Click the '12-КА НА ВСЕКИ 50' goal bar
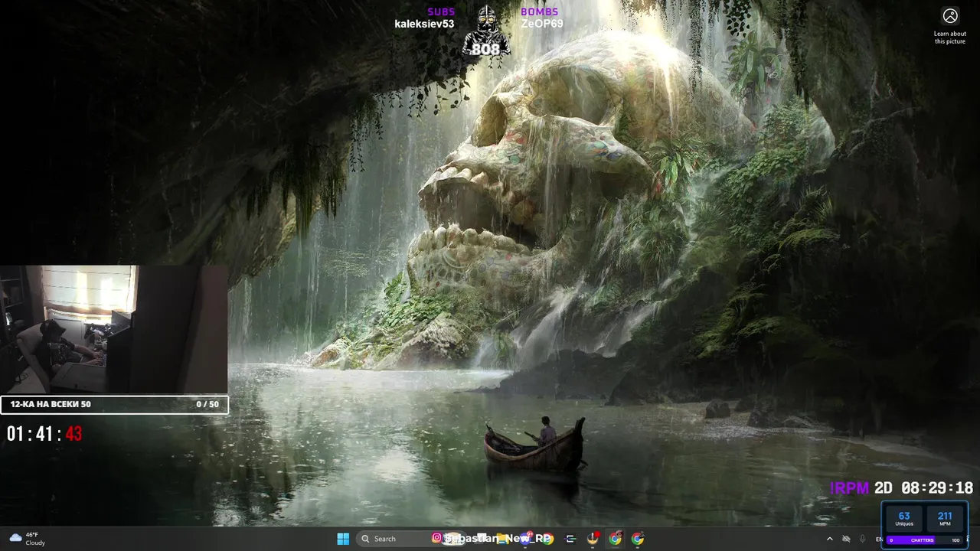 pyautogui.click(x=114, y=404)
